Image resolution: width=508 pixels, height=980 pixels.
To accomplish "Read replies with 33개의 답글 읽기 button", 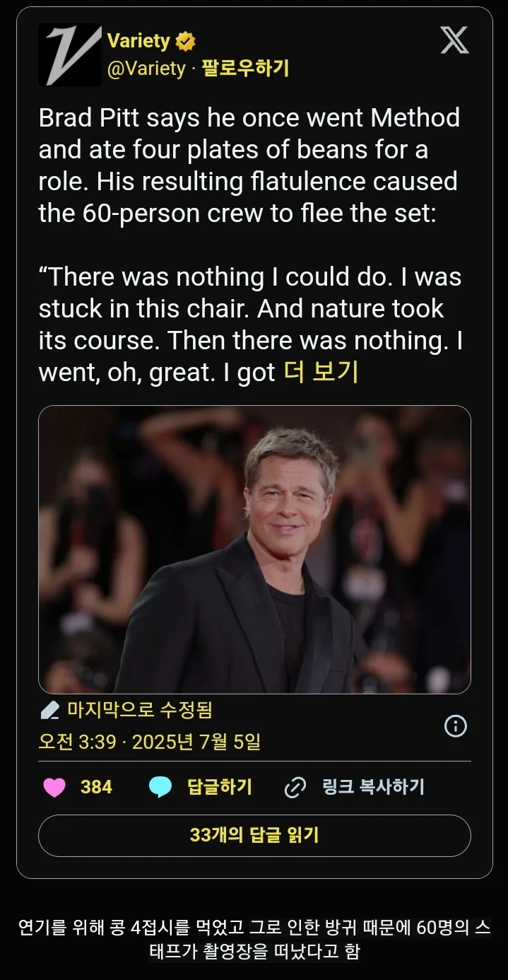I will pos(254,835).
